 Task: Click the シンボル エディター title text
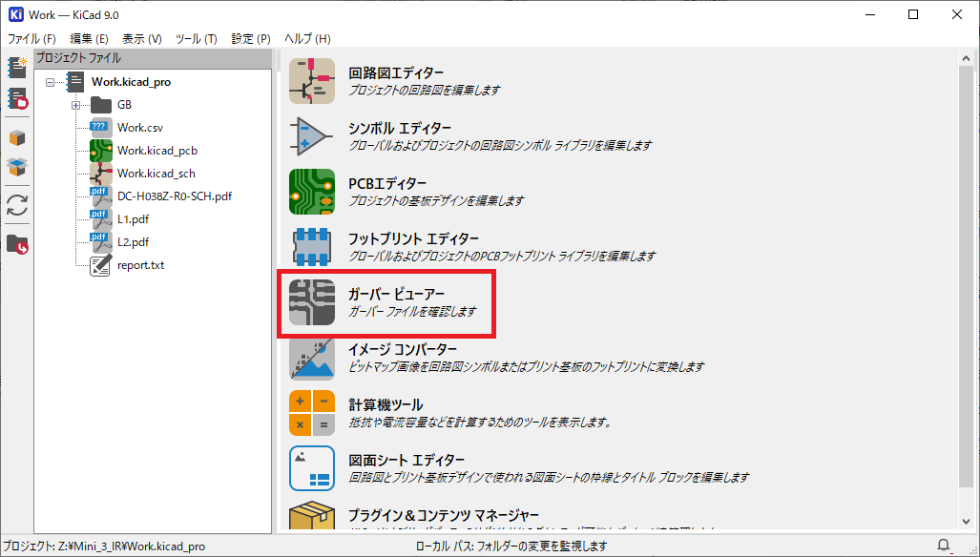(x=400, y=128)
